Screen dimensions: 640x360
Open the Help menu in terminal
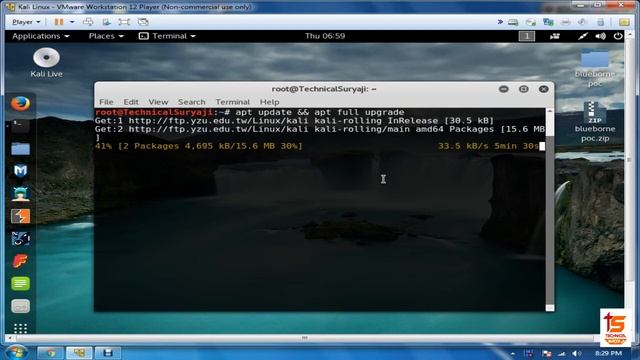pyautogui.click(x=269, y=102)
